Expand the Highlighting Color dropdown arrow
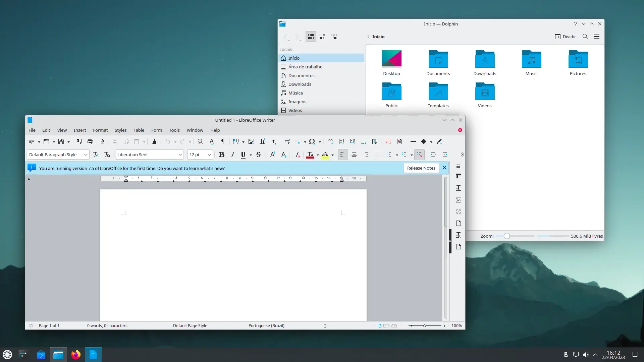This screenshot has height=362, width=644. (x=333, y=155)
